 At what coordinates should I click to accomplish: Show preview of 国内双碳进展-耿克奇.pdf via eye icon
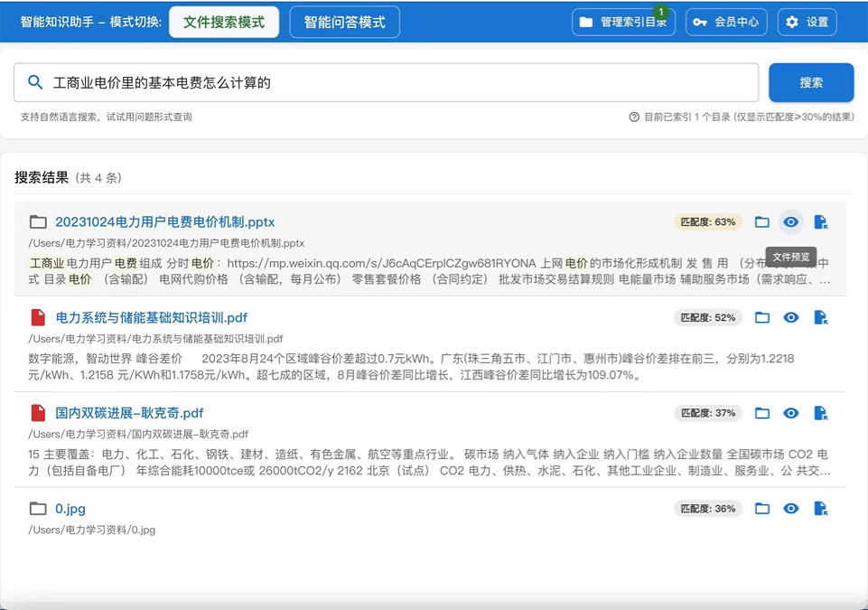(791, 412)
